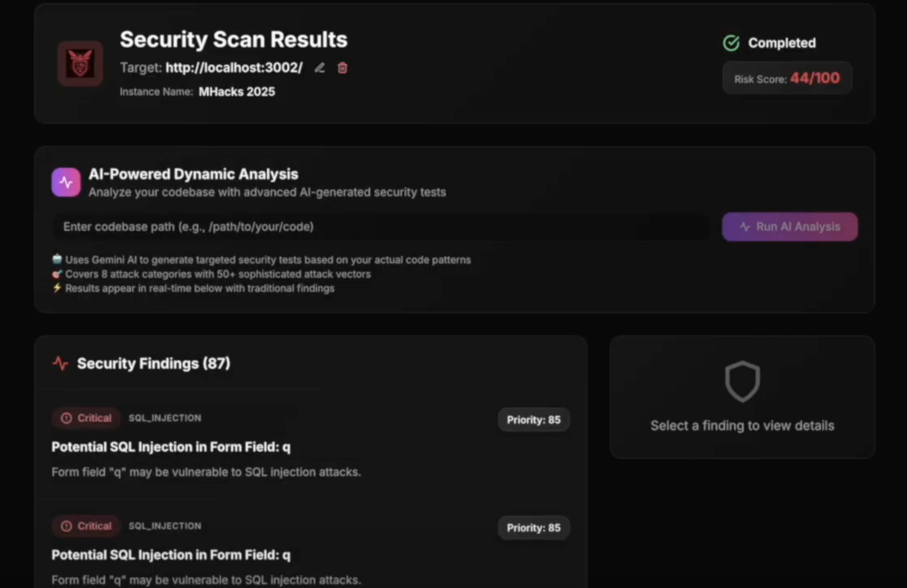Viewport: 907px width, 588px height.
Task: Click the red pulse icon beside Security Findings
Action: (60, 363)
